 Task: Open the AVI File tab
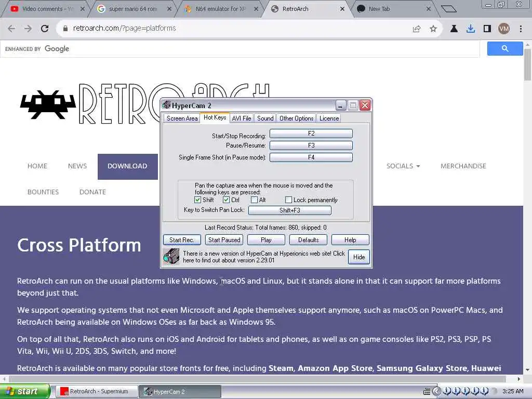click(241, 118)
